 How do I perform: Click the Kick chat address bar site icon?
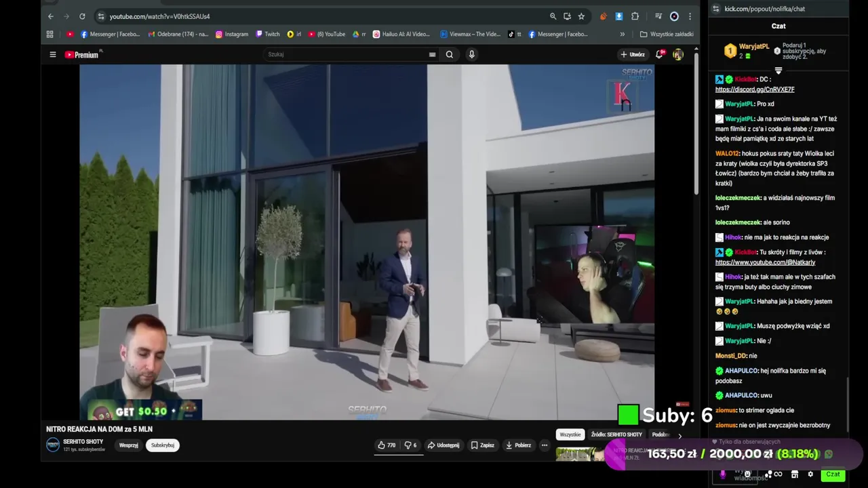715,9
